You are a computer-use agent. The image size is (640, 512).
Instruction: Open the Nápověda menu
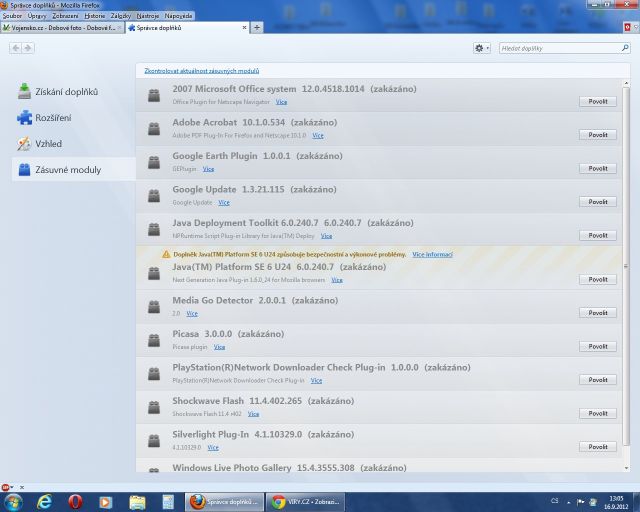178,16
